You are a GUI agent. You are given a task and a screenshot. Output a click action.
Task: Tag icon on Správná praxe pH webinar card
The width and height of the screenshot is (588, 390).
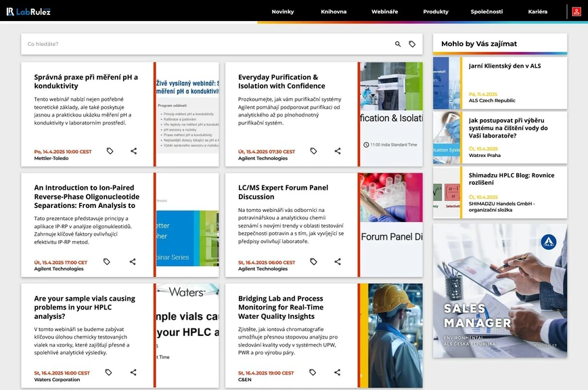pyautogui.click(x=110, y=151)
